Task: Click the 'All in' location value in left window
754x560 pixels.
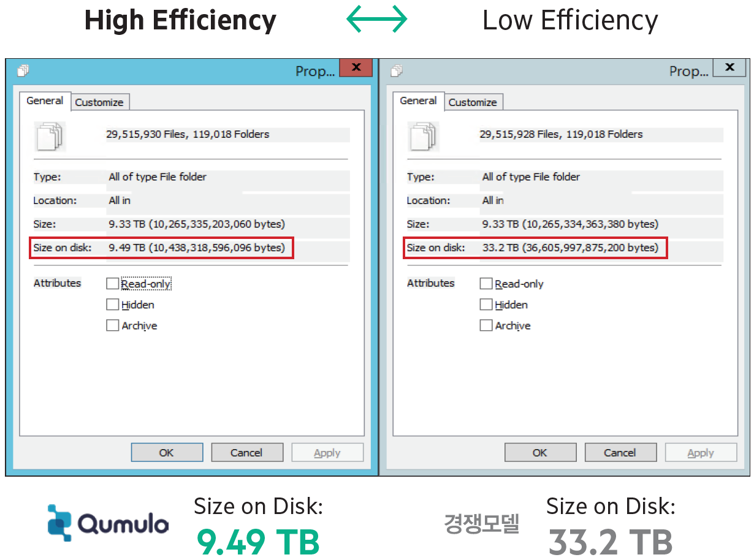Action: [120, 200]
